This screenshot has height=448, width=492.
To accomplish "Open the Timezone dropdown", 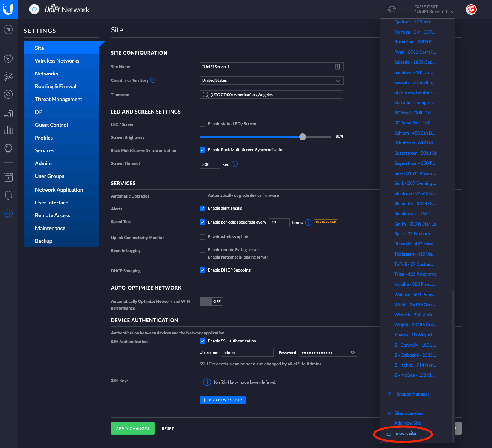I will point(271,95).
